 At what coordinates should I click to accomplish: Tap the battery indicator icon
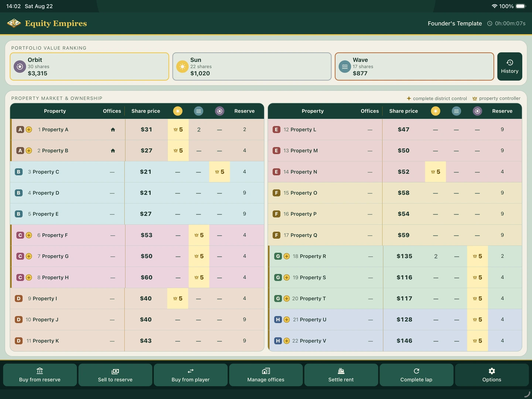[521, 6]
